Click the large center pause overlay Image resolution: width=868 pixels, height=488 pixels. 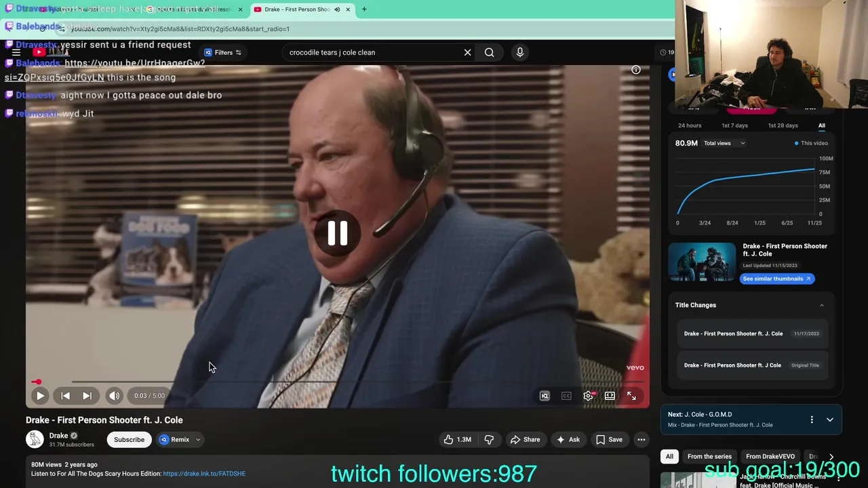click(x=338, y=233)
